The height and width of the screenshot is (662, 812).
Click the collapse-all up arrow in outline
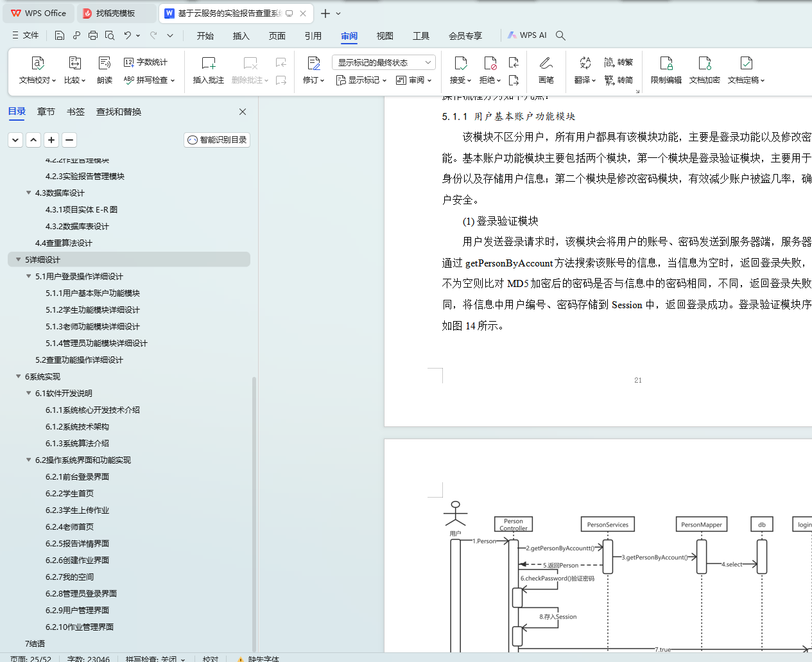pos(33,139)
